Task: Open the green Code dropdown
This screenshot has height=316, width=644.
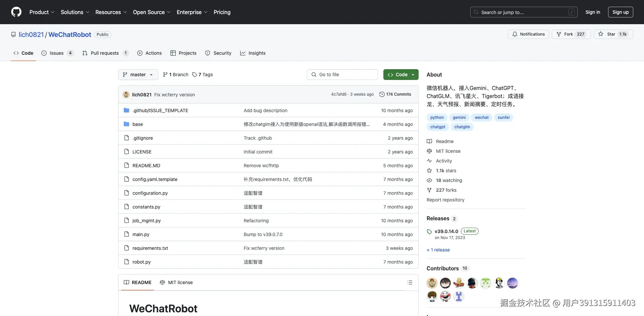Action: [401, 74]
